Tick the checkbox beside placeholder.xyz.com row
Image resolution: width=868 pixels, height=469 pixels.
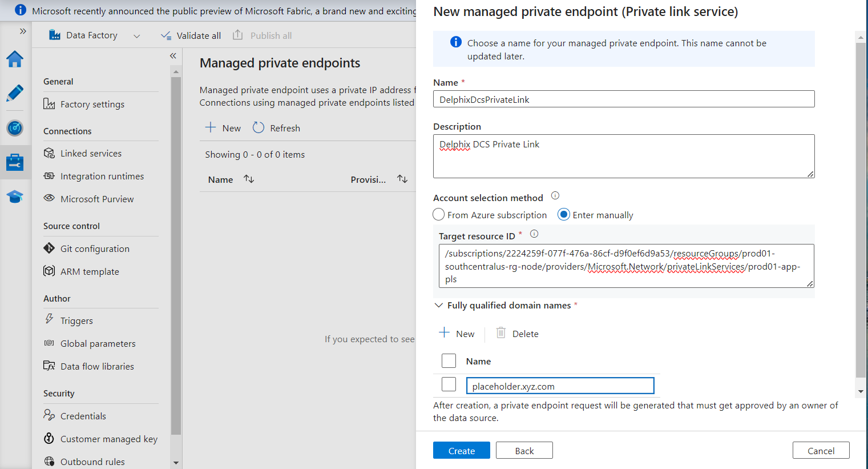(x=449, y=384)
